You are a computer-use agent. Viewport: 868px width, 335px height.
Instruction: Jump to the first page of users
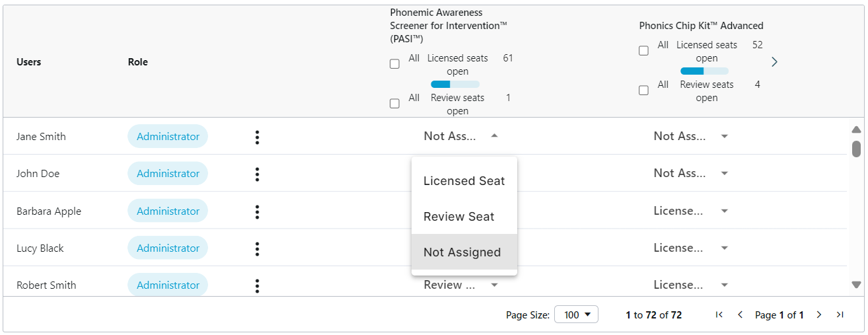[719, 315]
